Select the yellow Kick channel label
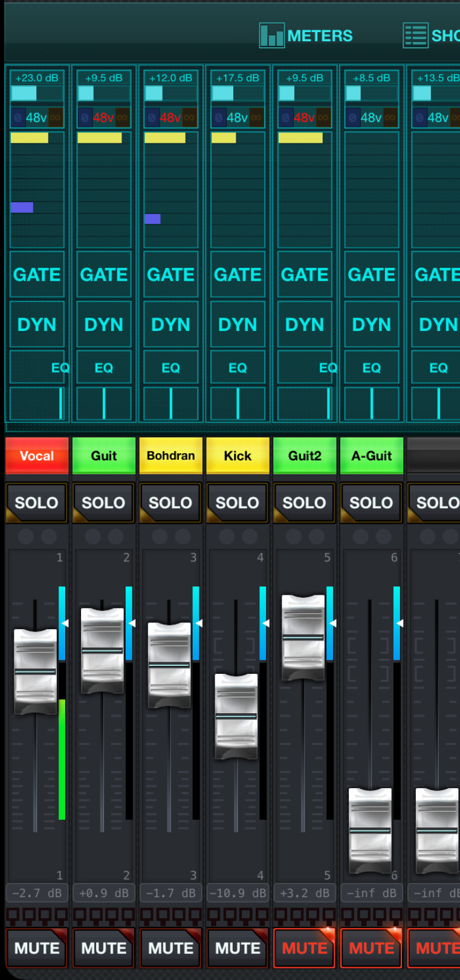The height and width of the screenshot is (980, 460). [238, 456]
